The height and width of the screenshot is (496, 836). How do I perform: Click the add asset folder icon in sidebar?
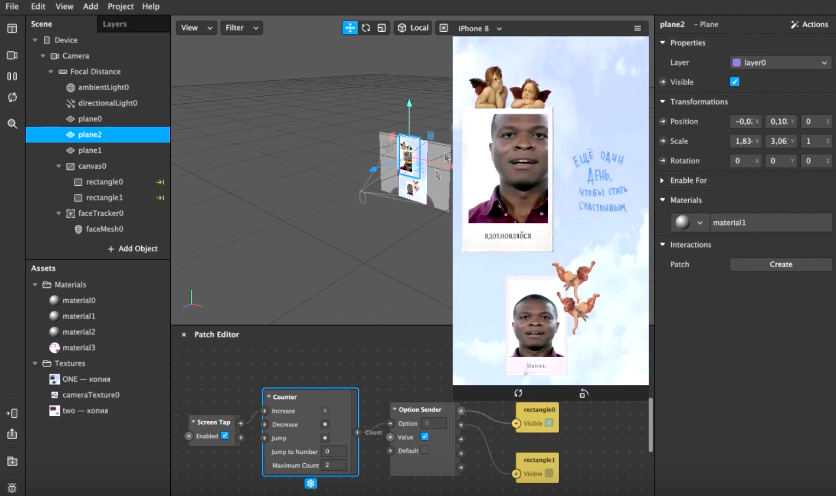12,461
